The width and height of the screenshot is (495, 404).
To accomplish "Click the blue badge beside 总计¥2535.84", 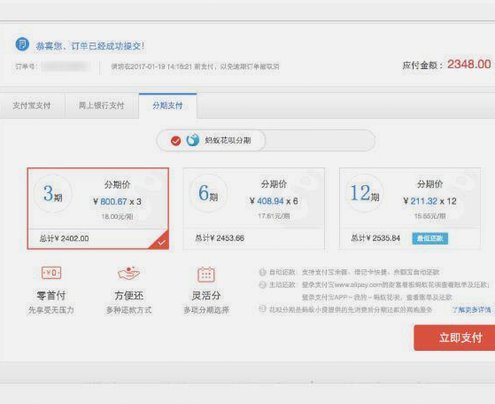I will (430, 238).
